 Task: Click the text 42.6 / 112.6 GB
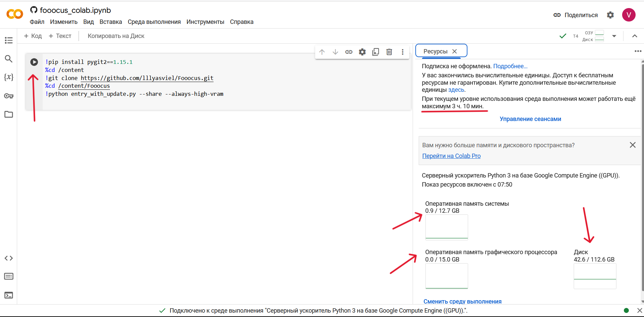(594, 260)
